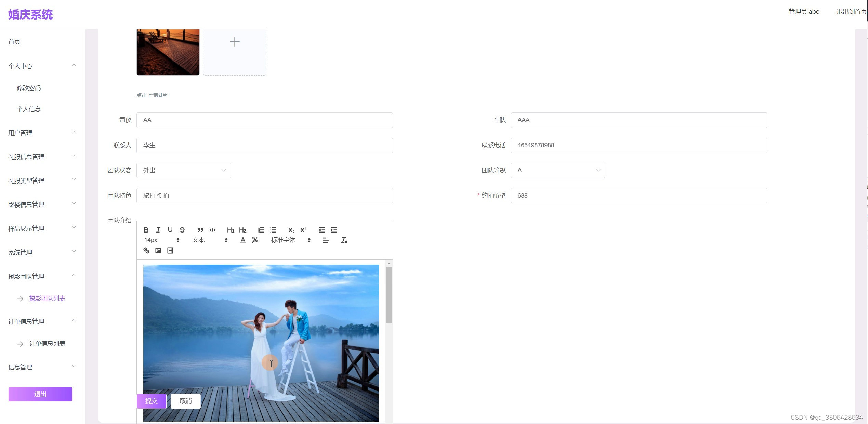Go to 修改密码 in the sidebar
This screenshot has width=868, height=424.
click(29, 88)
